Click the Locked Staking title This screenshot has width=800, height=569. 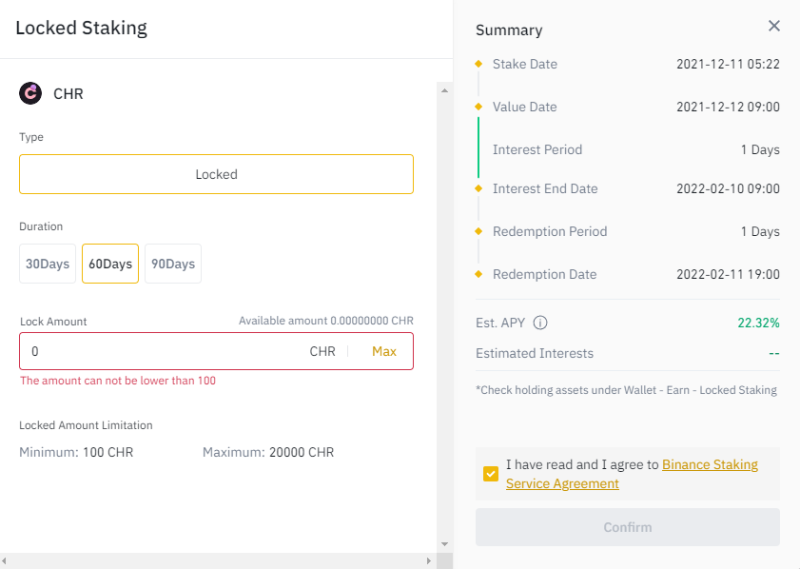pos(81,28)
